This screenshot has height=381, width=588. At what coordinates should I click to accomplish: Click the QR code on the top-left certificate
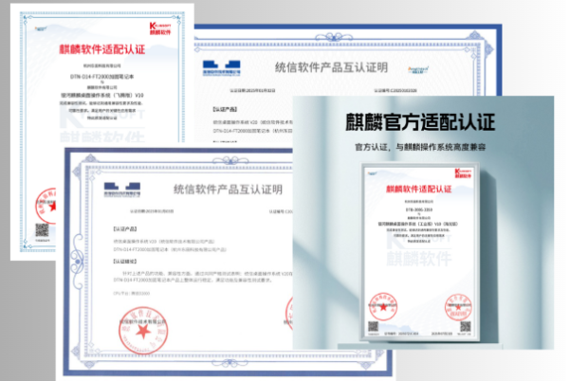click(42, 230)
